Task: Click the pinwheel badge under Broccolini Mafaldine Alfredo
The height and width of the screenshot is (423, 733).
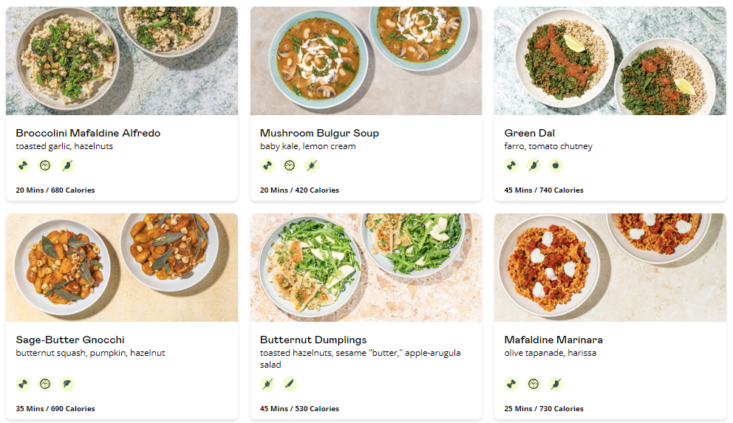Action: [x=23, y=166]
